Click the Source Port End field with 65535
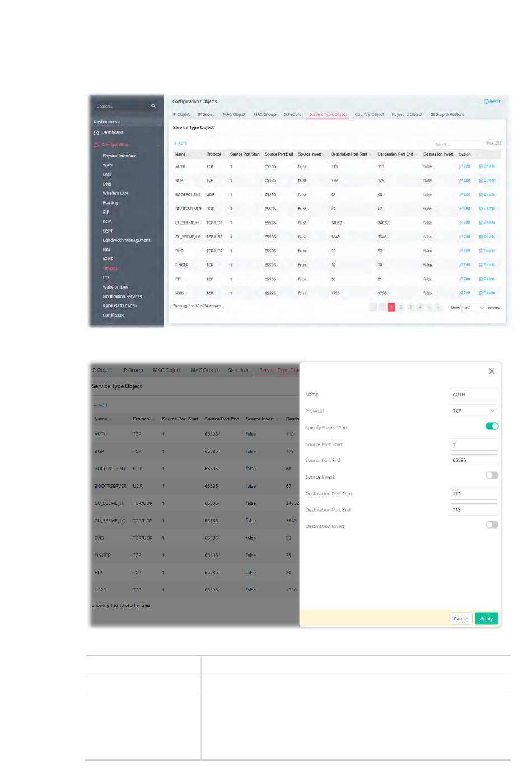 pyautogui.click(x=474, y=460)
